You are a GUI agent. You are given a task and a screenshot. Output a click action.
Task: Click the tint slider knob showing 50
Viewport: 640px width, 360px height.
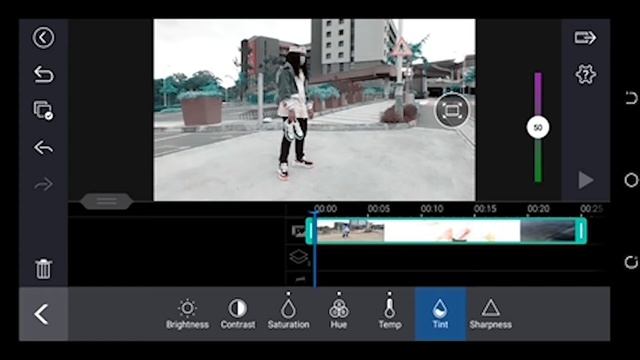[x=538, y=127]
